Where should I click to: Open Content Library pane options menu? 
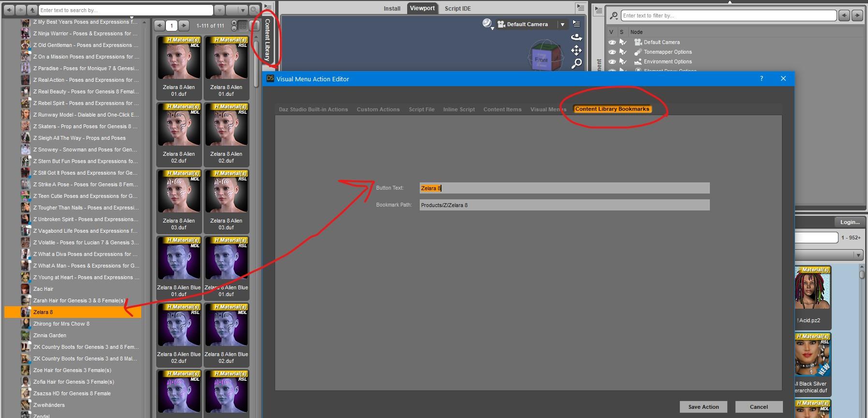(x=268, y=7)
